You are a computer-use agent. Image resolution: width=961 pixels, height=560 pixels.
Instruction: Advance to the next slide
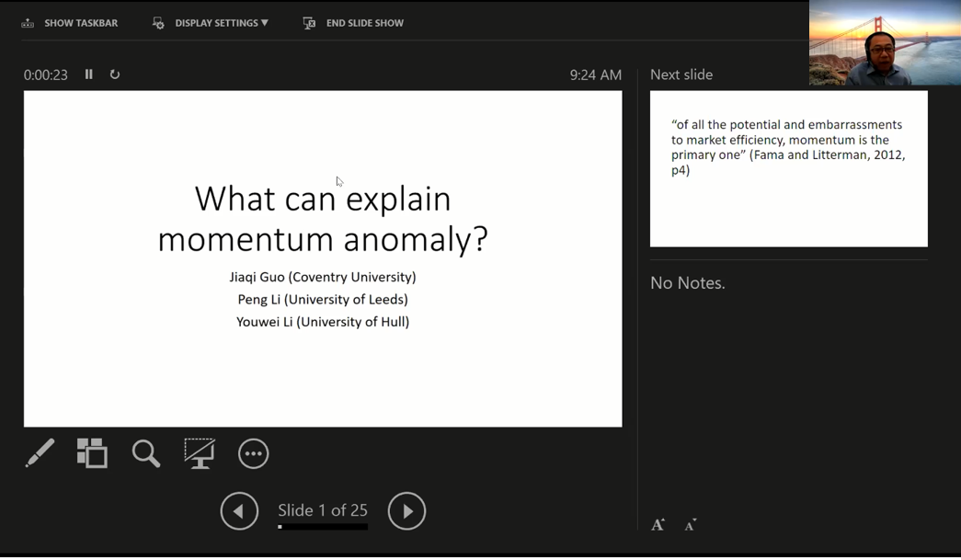point(406,511)
